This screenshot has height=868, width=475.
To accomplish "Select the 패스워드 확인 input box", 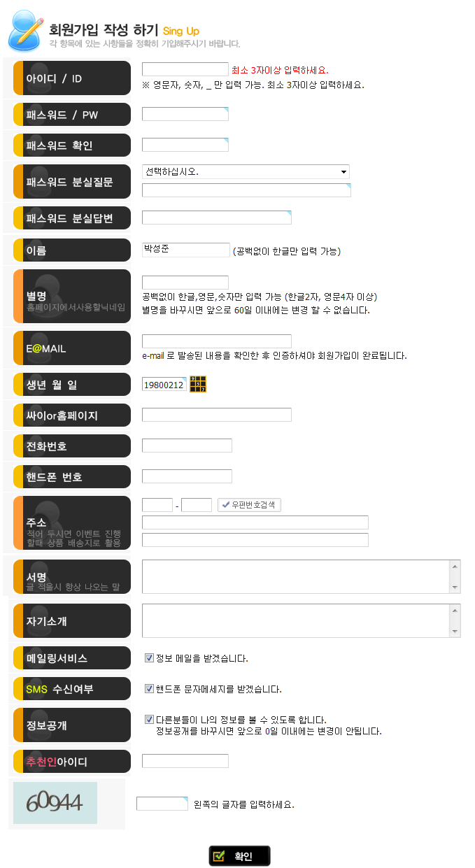I will [185, 145].
